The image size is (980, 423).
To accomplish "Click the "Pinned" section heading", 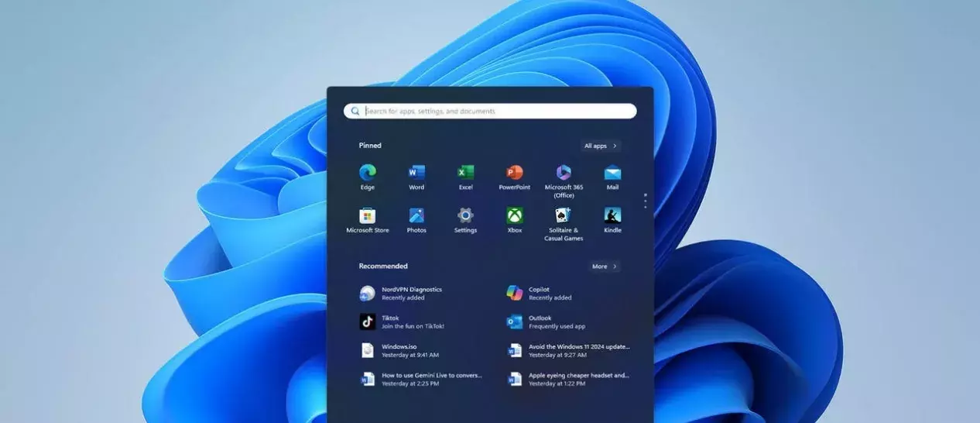I will click(370, 146).
